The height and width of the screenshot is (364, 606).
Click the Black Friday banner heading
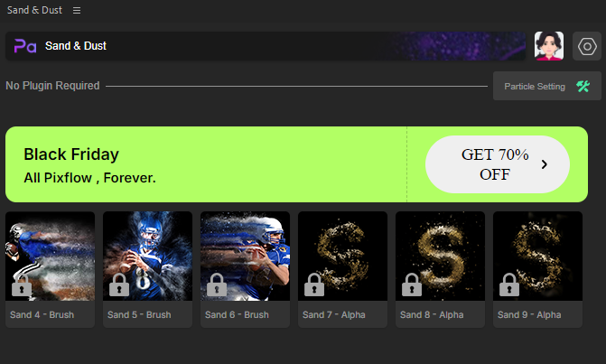point(71,154)
